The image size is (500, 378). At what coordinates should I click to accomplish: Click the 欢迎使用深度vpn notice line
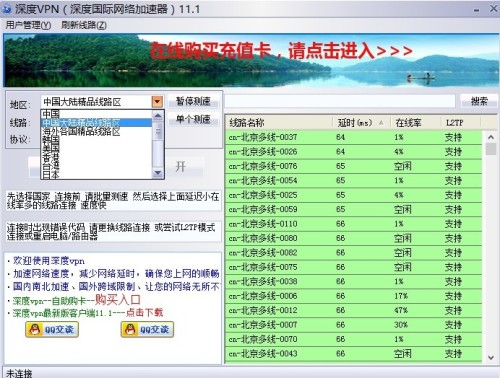pyautogui.click(x=49, y=261)
